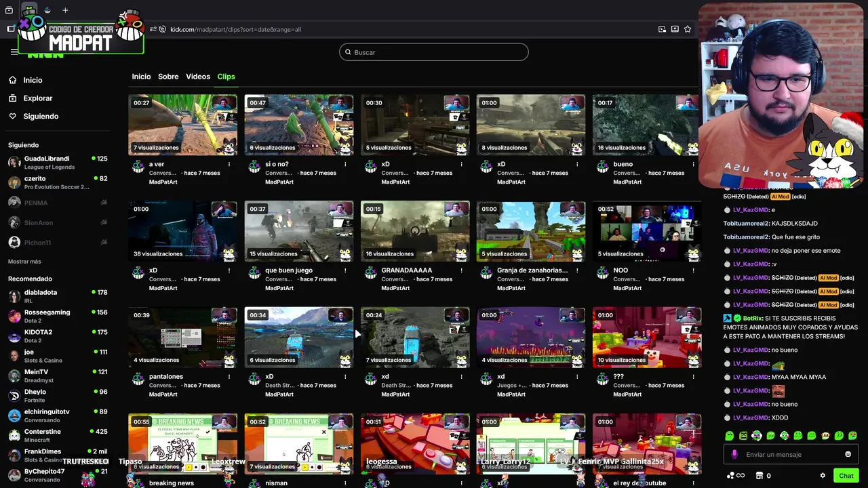The image size is (868, 488).
Task: Select the Clips tab
Action: [226, 77]
